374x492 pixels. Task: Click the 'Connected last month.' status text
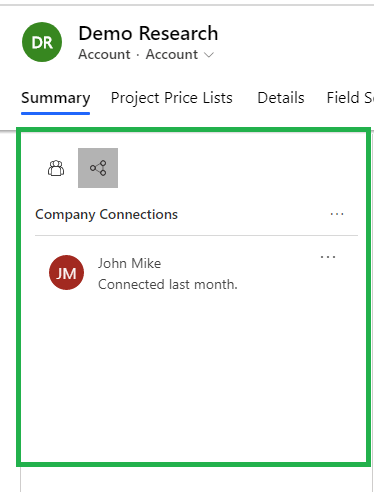[168, 284]
